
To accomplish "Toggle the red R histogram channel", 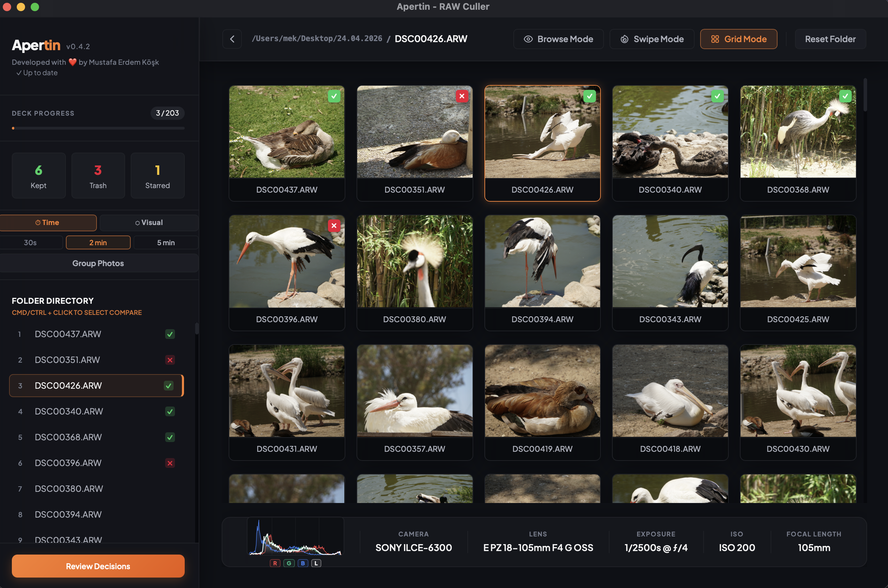I will 275,563.
